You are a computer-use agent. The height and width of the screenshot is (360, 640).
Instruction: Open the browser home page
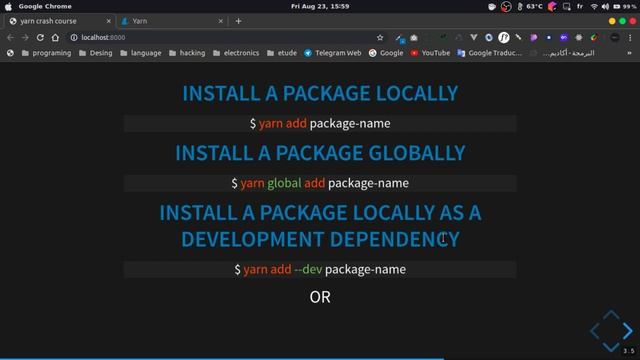pyautogui.click(x=55, y=38)
